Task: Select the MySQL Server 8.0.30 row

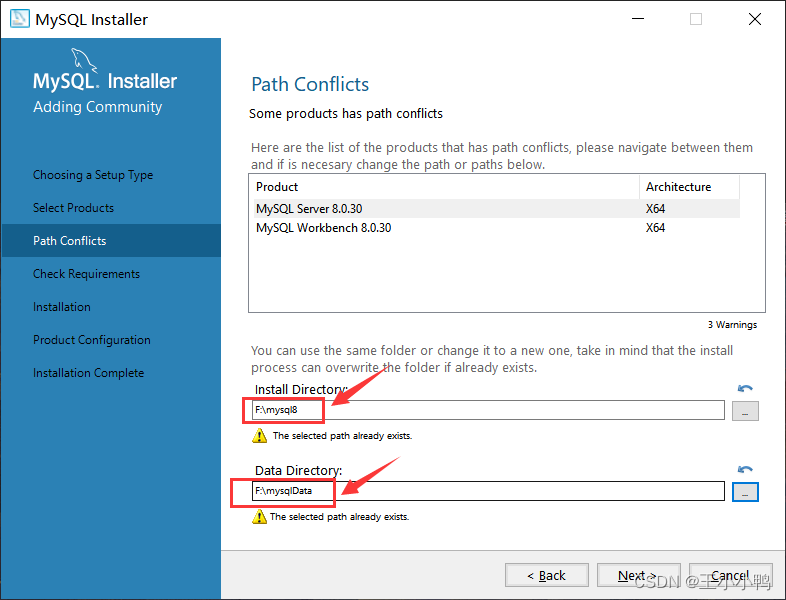Action: 323,209
